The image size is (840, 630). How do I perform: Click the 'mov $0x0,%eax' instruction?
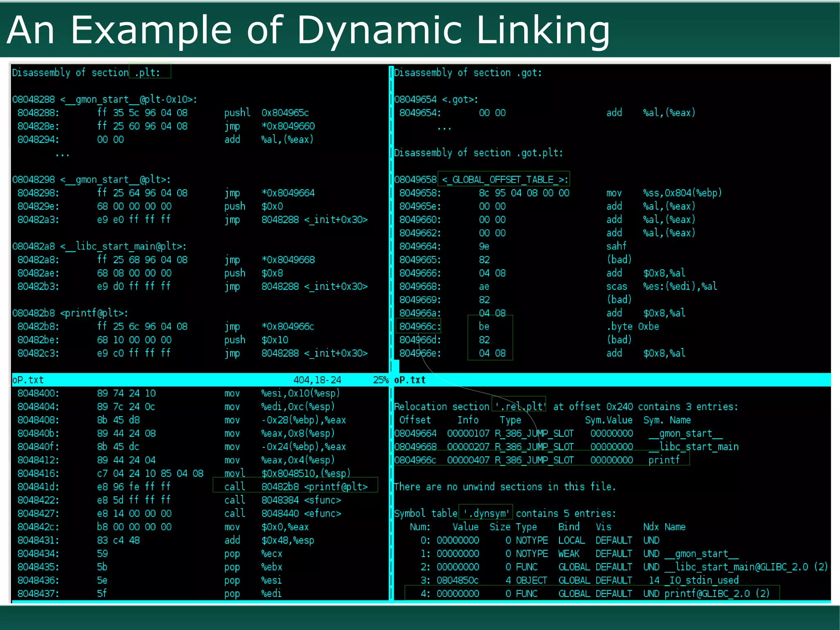(267, 527)
